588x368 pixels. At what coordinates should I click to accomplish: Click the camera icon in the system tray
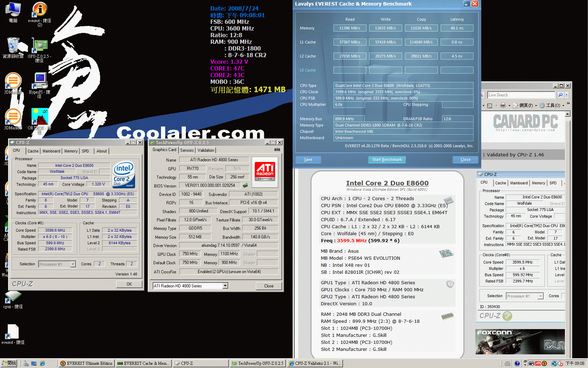pyautogui.click(x=531, y=363)
